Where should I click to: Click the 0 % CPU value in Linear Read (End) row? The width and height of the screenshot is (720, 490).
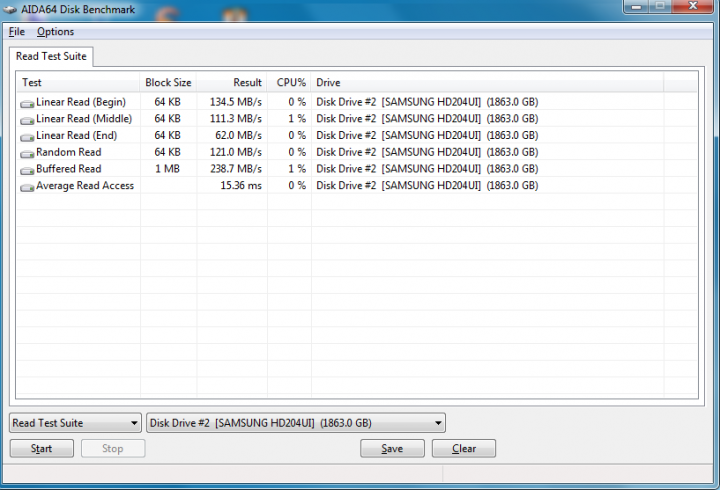coord(297,135)
